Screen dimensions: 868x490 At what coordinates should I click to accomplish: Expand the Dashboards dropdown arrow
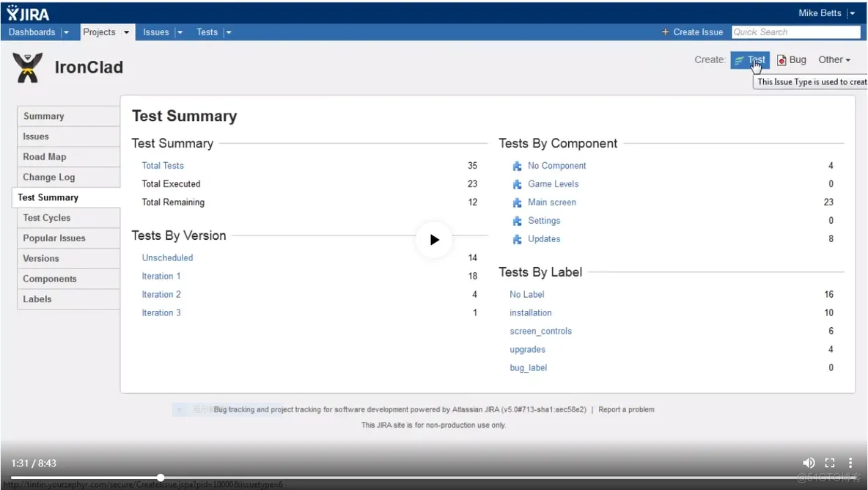pyautogui.click(x=67, y=32)
